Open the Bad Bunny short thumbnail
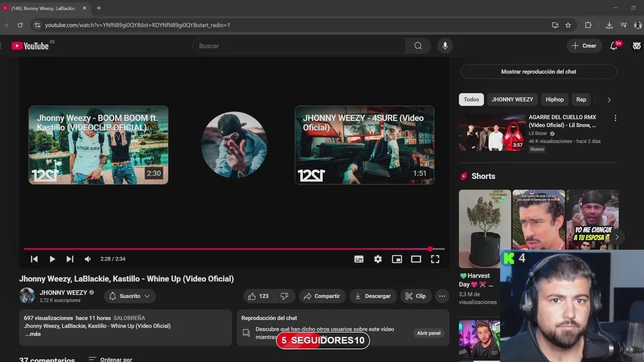This screenshot has height=362, width=644. pos(538,220)
